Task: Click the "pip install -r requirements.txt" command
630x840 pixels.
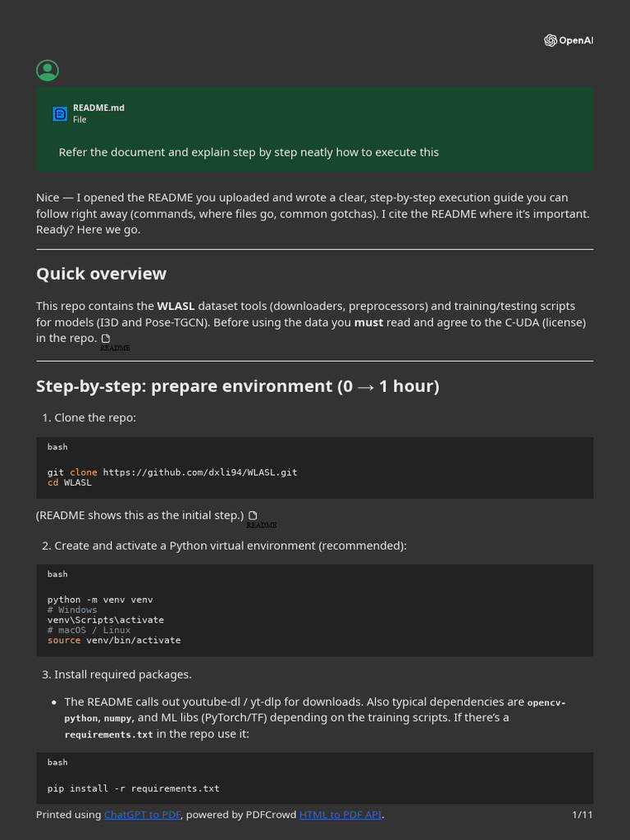Action: (x=134, y=788)
